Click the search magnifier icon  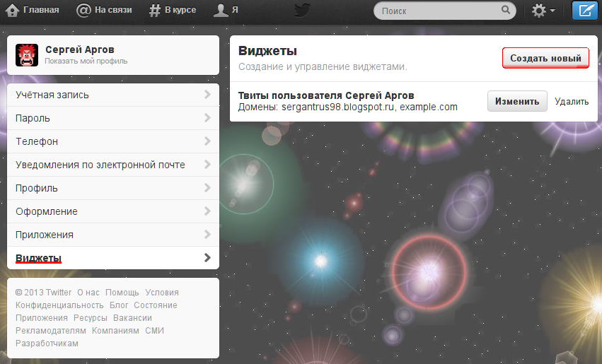[x=506, y=10]
